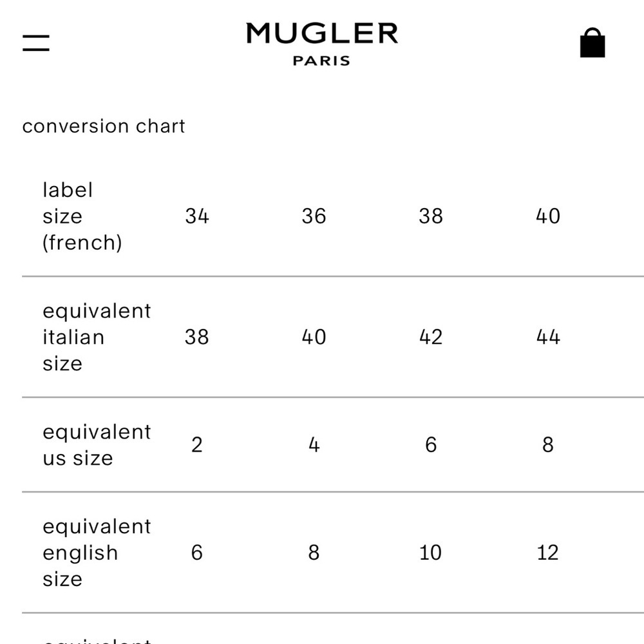Select French size 38 cell
The height and width of the screenshot is (644, 644).
click(x=431, y=216)
